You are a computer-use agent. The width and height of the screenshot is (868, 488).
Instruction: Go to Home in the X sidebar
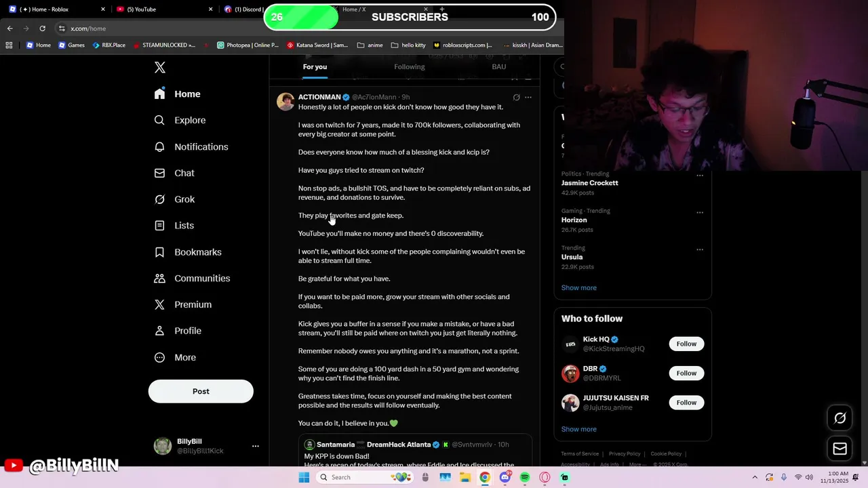(177, 94)
